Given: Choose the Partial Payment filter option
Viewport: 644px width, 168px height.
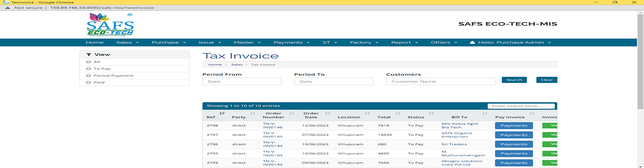Looking at the screenshot, I should (x=89, y=76).
